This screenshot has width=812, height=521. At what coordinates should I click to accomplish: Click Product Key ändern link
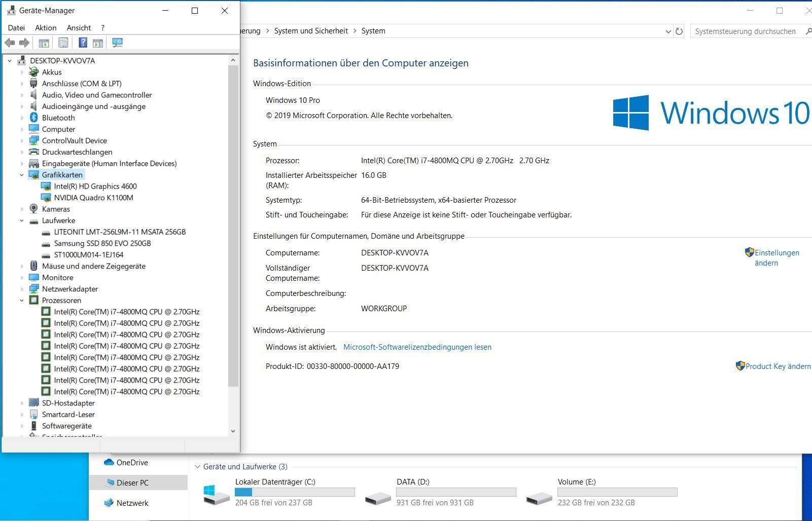tap(778, 366)
